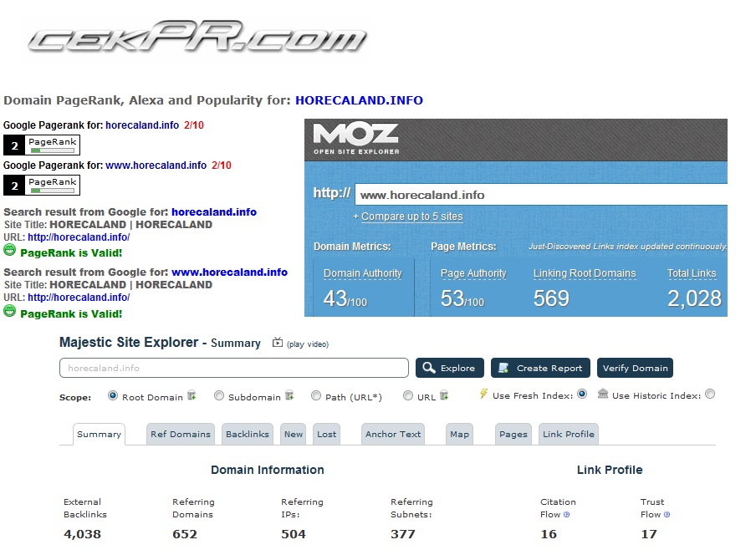Click the Referring Subnets value 377

[x=402, y=534]
